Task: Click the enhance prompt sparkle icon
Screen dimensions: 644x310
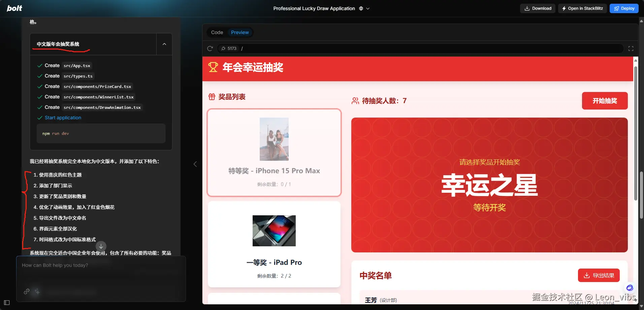Action: pyautogui.click(x=36, y=292)
